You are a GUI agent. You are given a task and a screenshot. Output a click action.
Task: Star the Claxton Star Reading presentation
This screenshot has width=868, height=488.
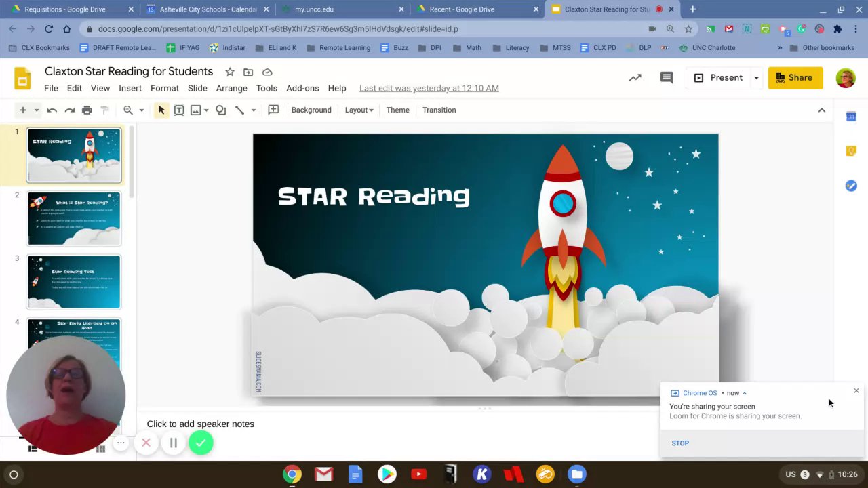click(230, 72)
